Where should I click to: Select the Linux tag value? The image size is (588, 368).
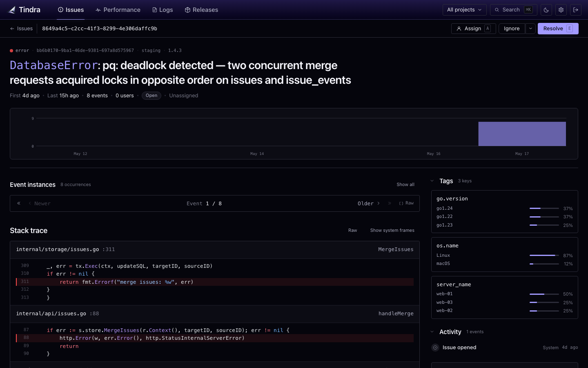click(443, 256)
